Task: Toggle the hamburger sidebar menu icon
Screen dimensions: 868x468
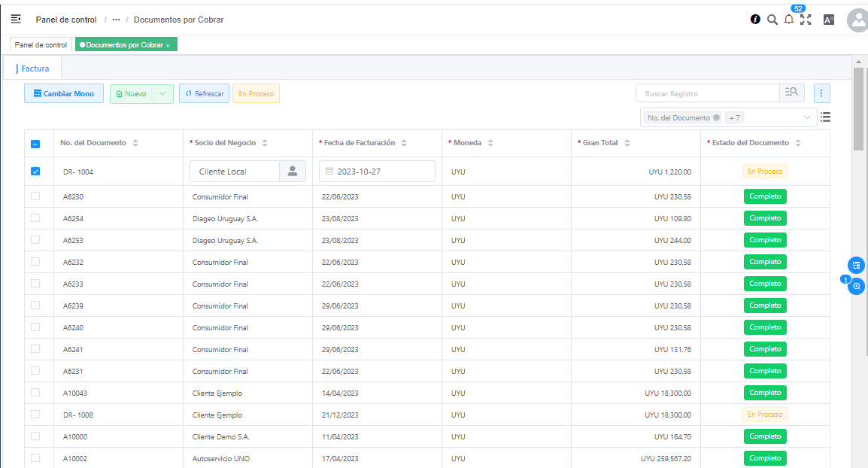Action: (x=15, y=19)
